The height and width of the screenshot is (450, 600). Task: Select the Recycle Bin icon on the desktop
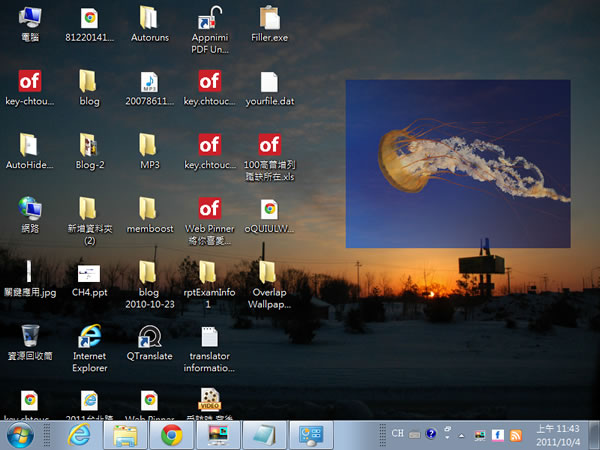coord(30,336)
